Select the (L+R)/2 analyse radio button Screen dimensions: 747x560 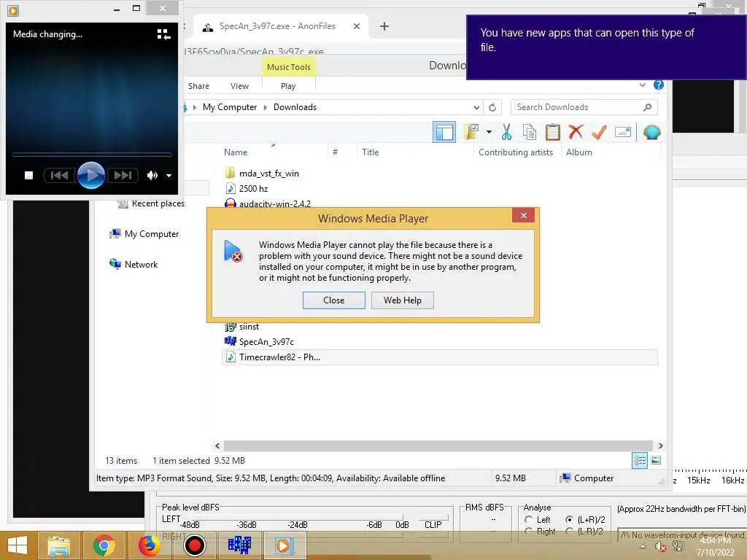(569, 519)
